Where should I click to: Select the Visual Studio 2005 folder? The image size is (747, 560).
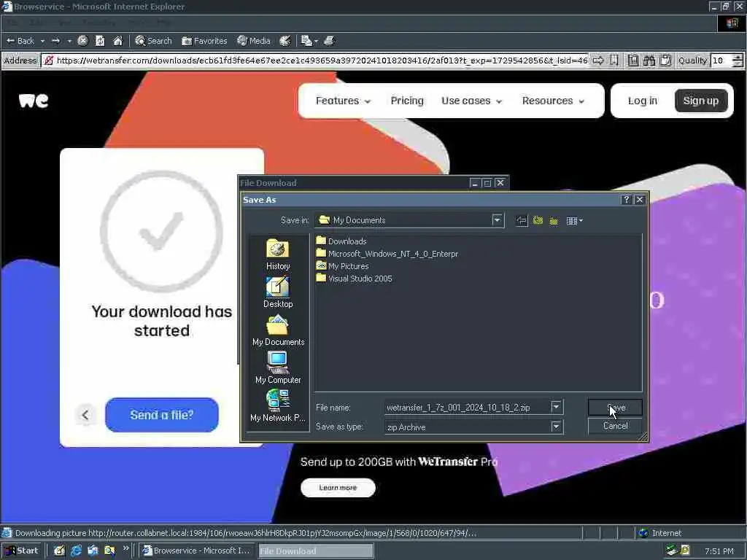coord(354,278)
